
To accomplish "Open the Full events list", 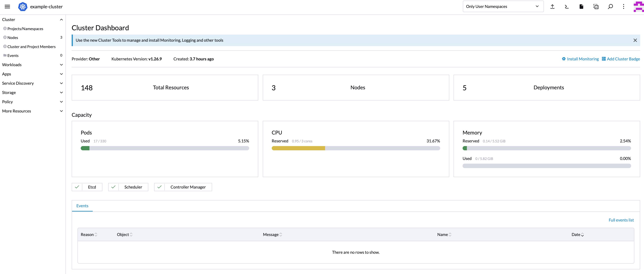I will [621, 220].
